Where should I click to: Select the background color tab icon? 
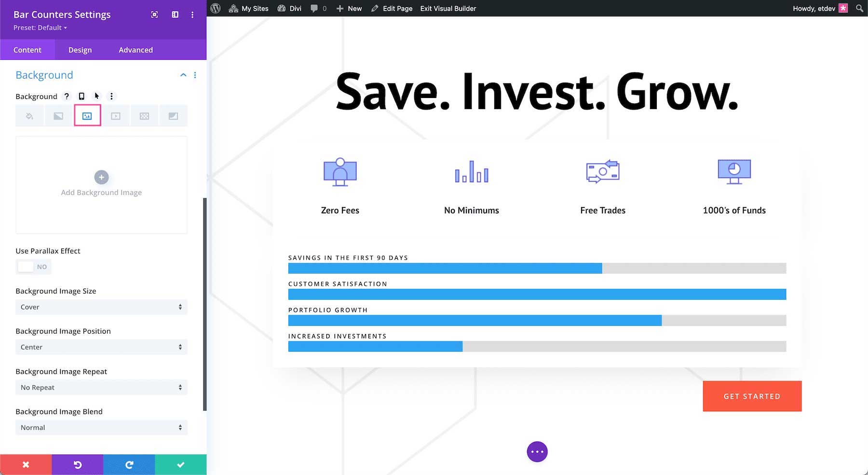(29, 116)
